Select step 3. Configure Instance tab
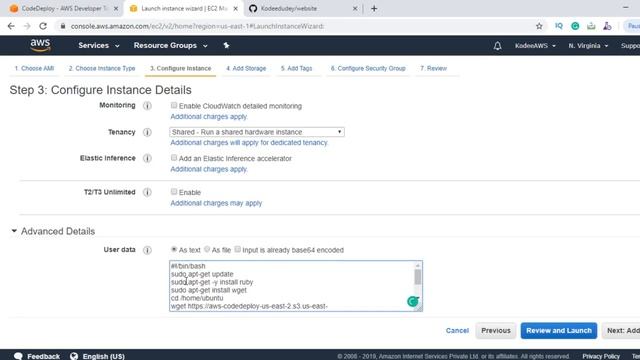640x360 pixels. point(180,69)
